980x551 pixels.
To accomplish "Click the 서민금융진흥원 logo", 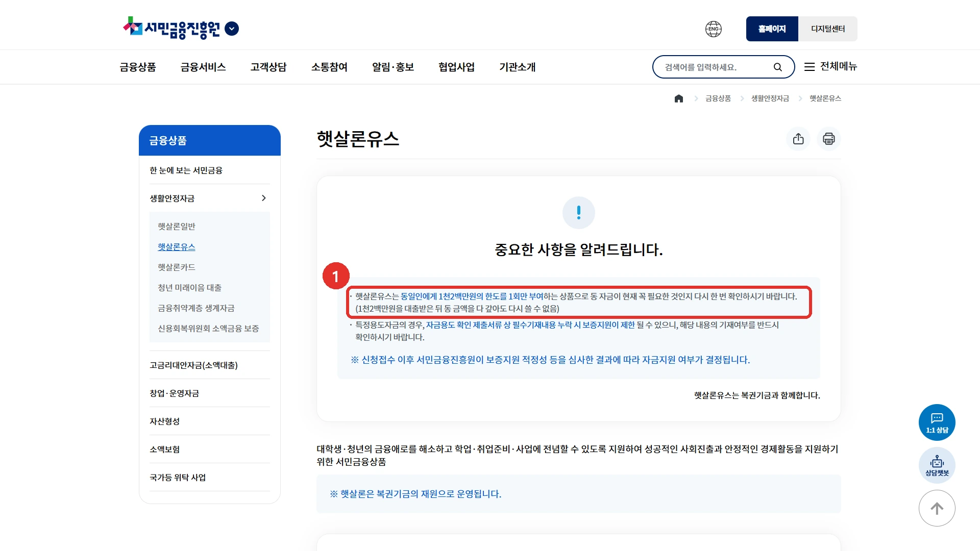I will tap(171, 28).
